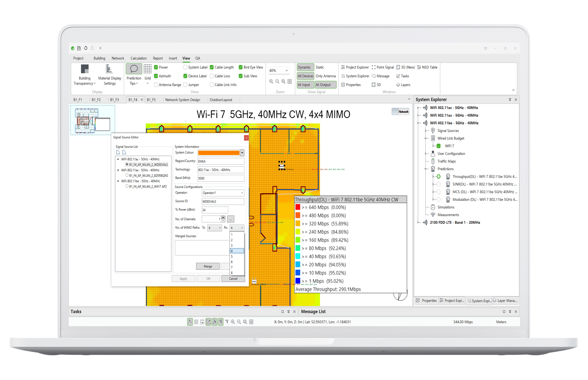
Task: Click the 3D view icon in Windows panel
Action: pos(375,84)
